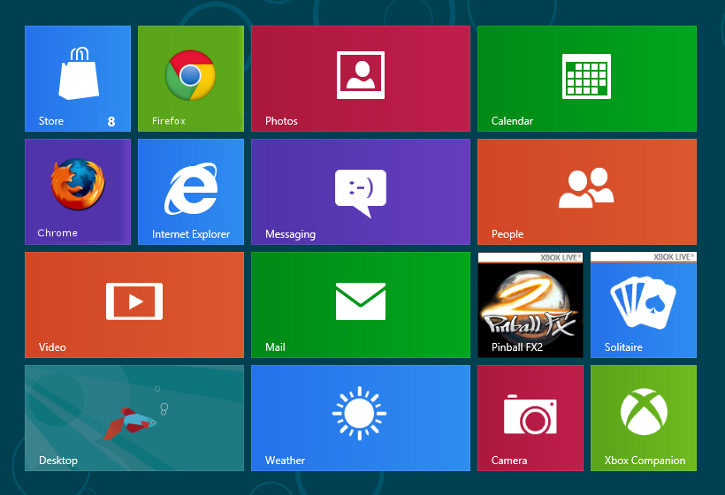Open the Camera tile
725x495 pixels.
click(x=530, y=418)
